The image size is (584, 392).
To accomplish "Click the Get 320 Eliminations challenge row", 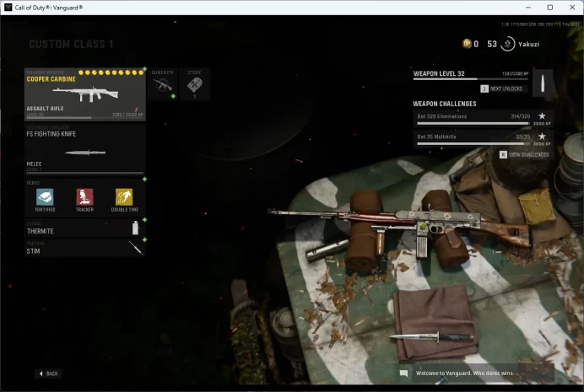I will [x=483, y=118].
